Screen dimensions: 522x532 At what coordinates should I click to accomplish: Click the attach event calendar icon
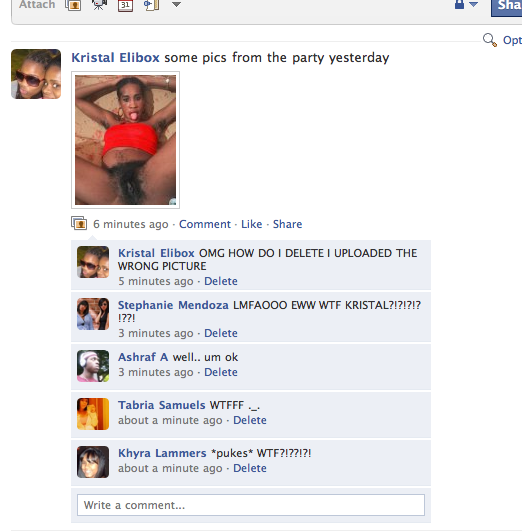[x=125, y=5]
